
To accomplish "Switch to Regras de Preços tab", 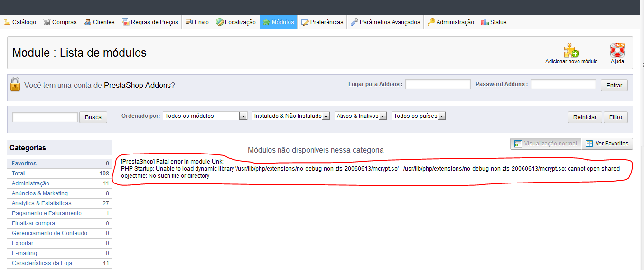I will click(150, 22).
